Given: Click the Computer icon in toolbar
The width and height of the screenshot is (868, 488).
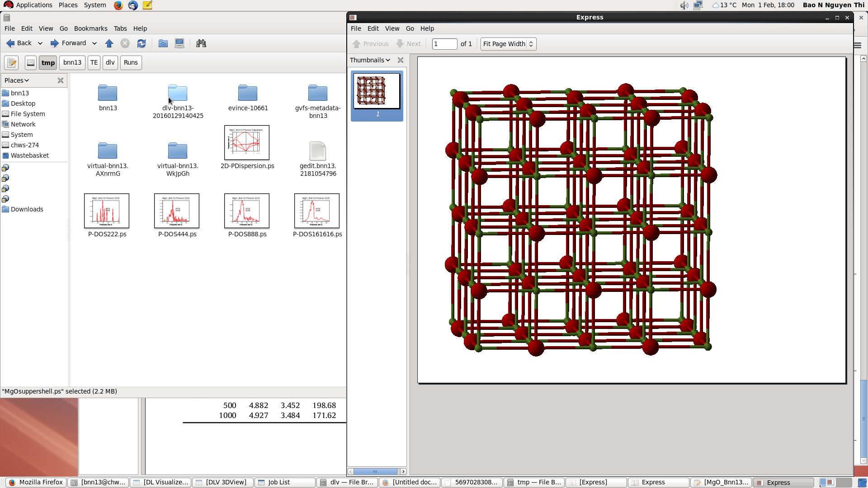Looking at the screenshot, I should (x=179, y=43).
